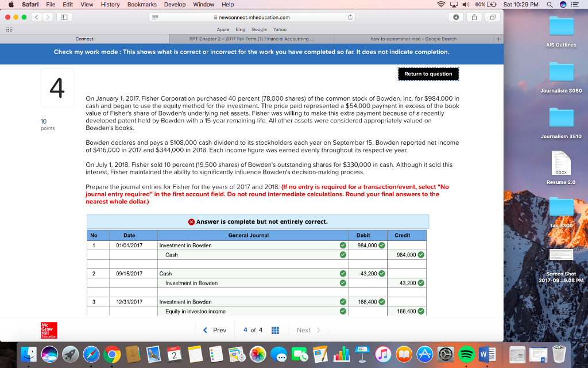Open the Yahoo favorites link

[x=280, y=29]
